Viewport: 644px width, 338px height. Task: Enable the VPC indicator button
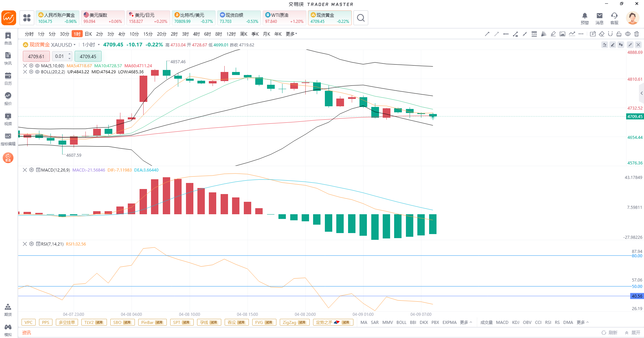click(x=29, y=322)
